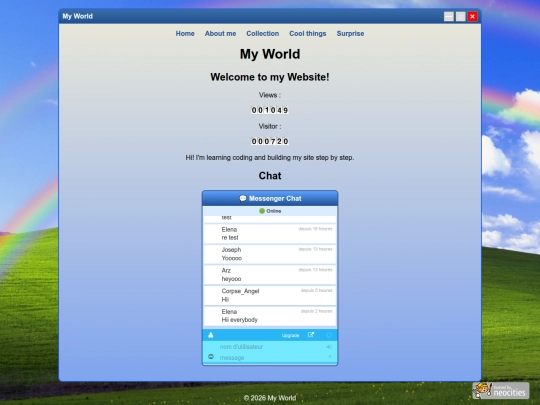
Task: Click the '© 2026 My World' footer
Action: pyautogui.click(x=270, y=398)
